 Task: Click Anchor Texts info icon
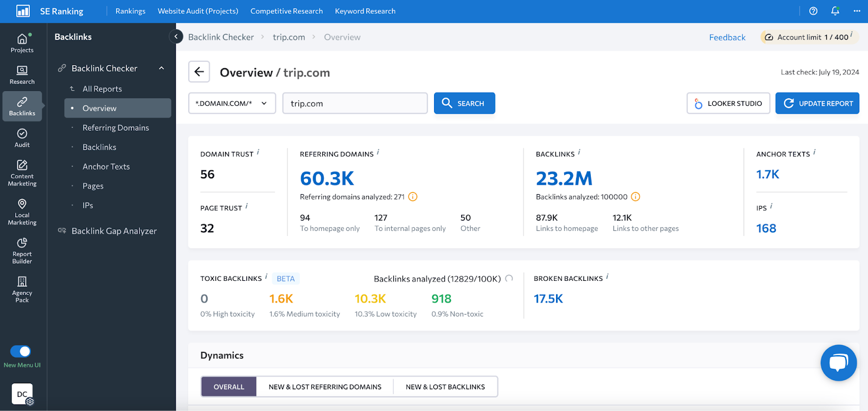point(815,152)
